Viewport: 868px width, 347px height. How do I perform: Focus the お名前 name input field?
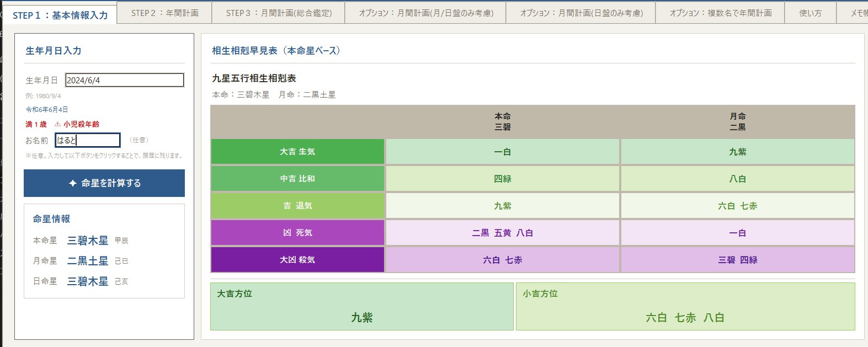[x=88, y=140]
